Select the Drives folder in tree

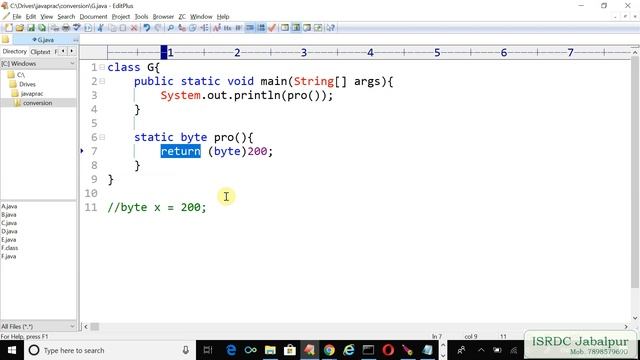[27, 84]
